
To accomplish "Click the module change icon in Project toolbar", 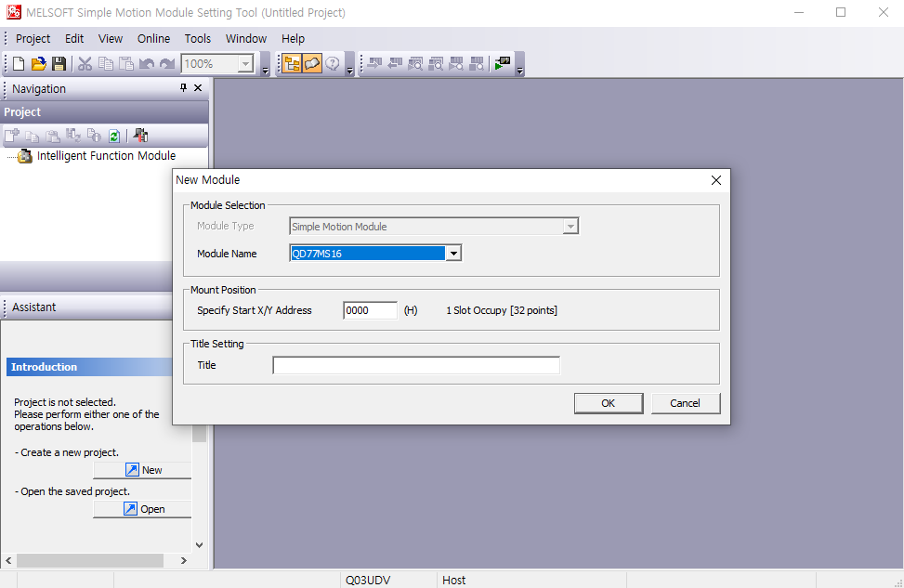I will tap(72, 136).
